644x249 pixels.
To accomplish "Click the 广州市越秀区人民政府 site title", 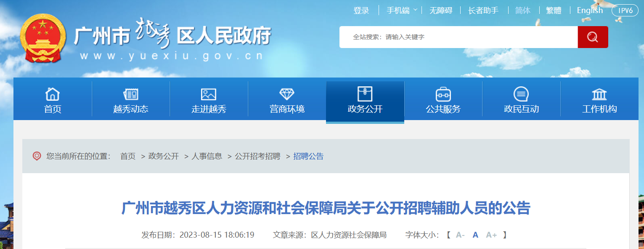I will 173,34.
